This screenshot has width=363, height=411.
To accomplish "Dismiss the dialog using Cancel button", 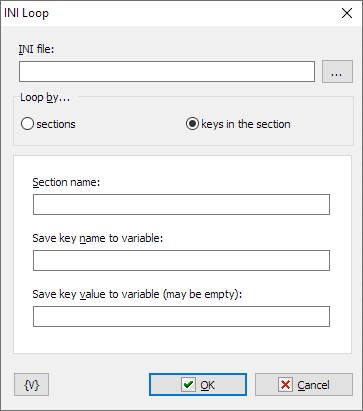I will 304,385.
